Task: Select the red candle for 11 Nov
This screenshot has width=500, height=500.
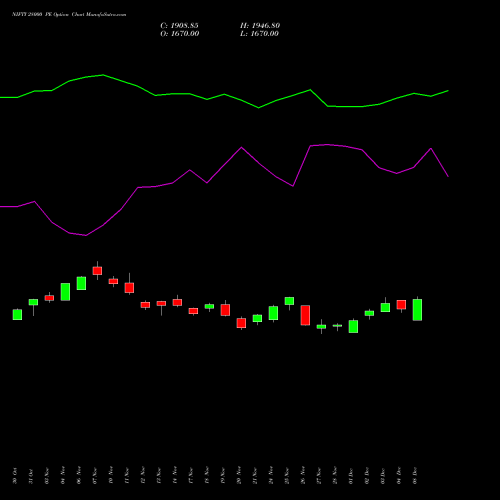Action: (129, 288)
